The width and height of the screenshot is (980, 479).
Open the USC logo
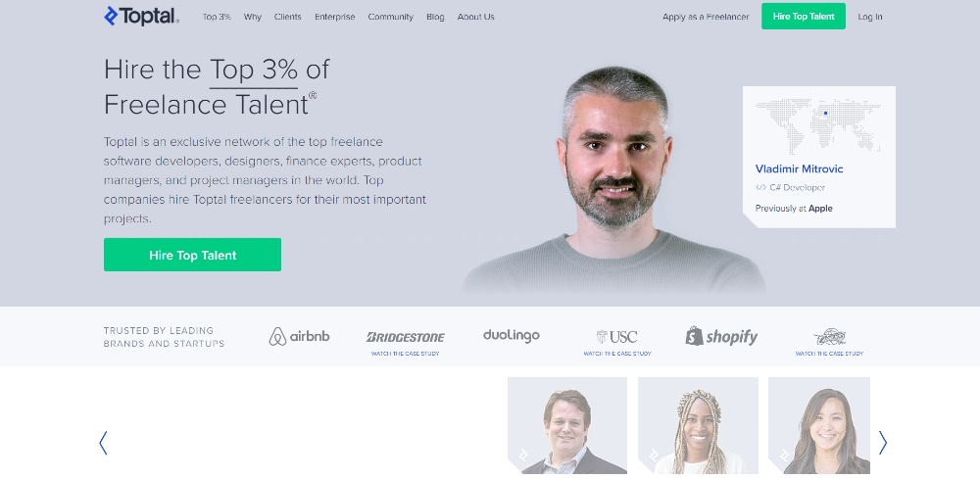click(616, 337)
